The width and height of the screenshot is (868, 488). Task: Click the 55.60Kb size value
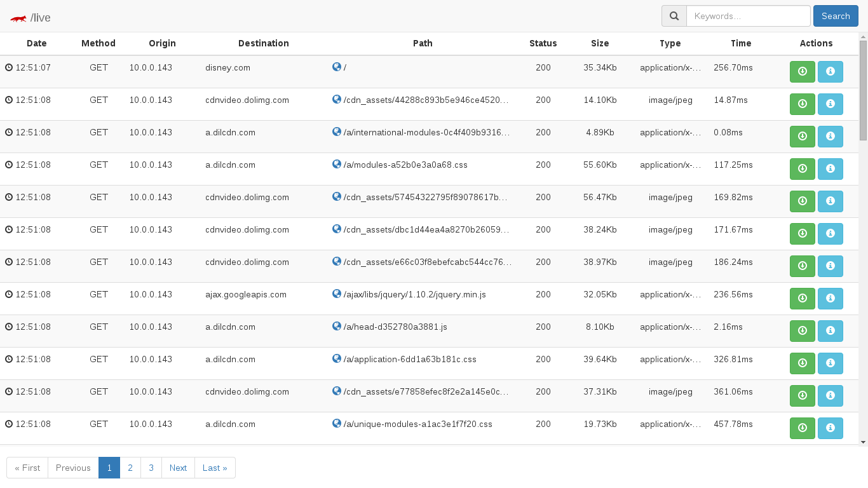(x=600, y=165)
